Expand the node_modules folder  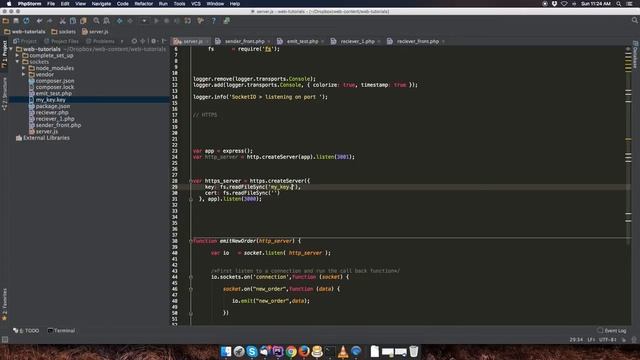24,68
